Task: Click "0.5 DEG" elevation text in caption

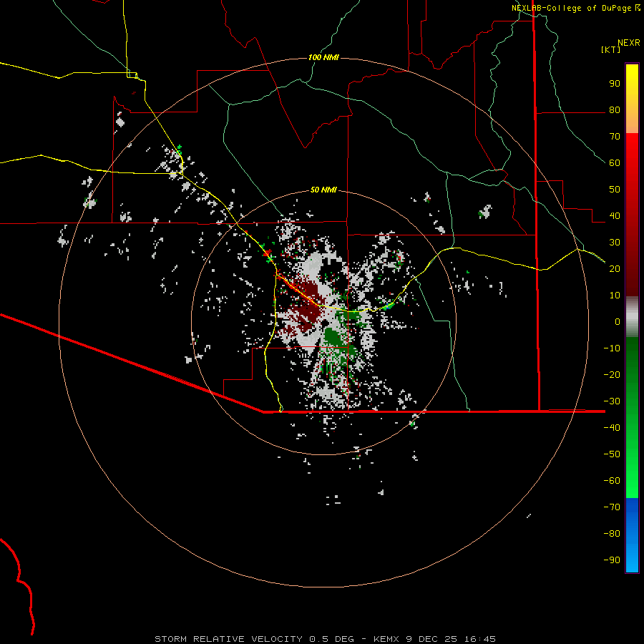Action: coord(331,639)
